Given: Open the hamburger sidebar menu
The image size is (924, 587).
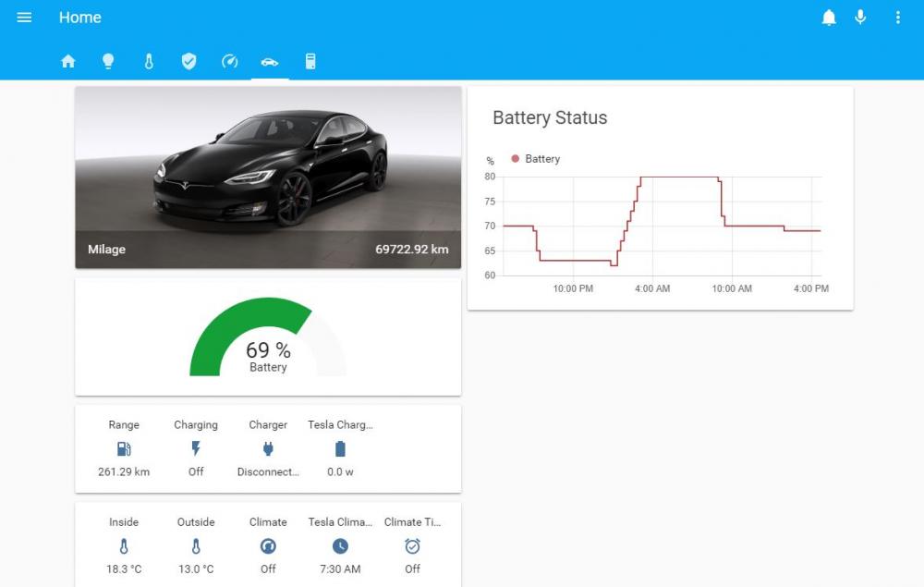Looking at the screenshot, I should coord(24,18).
